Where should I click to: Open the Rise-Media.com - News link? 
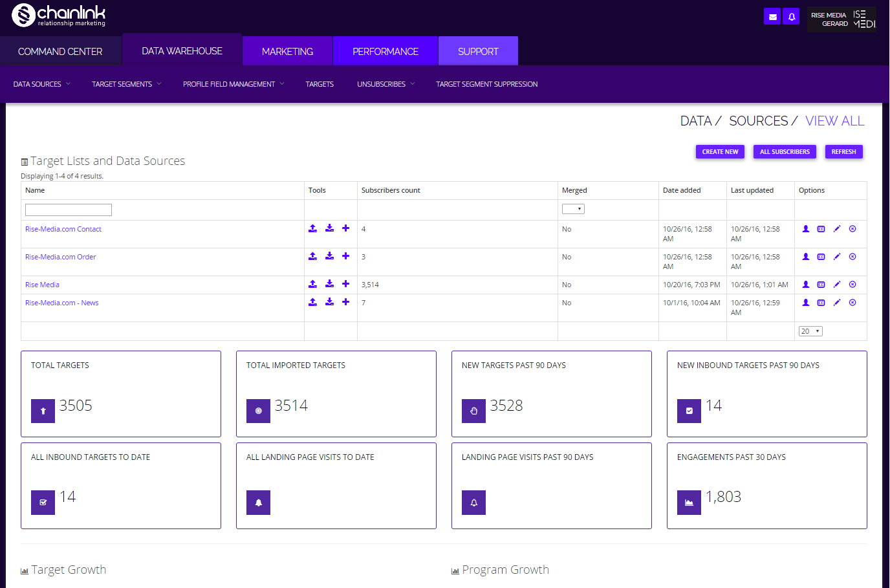pyautogui.click(x=62, y=303)
